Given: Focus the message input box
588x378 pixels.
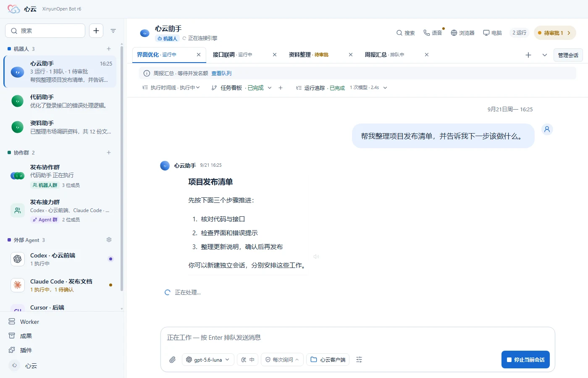Looking at the screenshot, I should click(358, 338).
